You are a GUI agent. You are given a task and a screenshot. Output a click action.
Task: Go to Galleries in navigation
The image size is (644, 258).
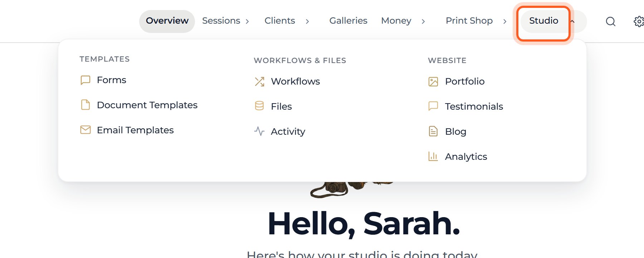pos(348,21)
